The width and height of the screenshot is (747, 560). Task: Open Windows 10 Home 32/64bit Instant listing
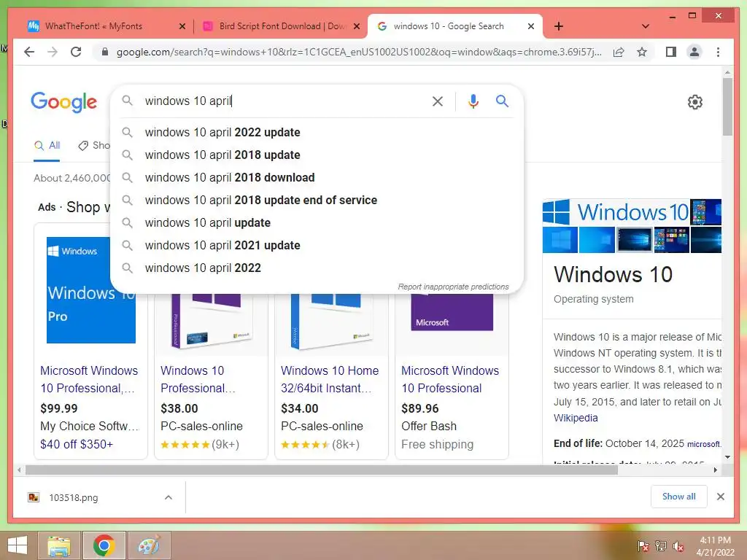(330, 379)
